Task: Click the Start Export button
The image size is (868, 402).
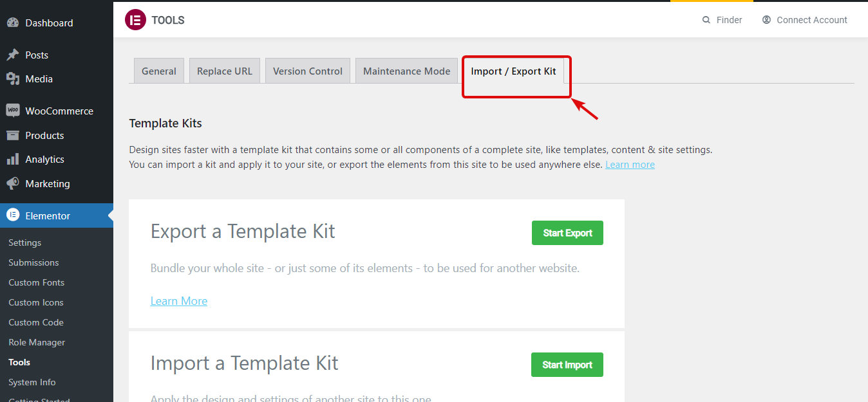Action: tap(567, 233)
